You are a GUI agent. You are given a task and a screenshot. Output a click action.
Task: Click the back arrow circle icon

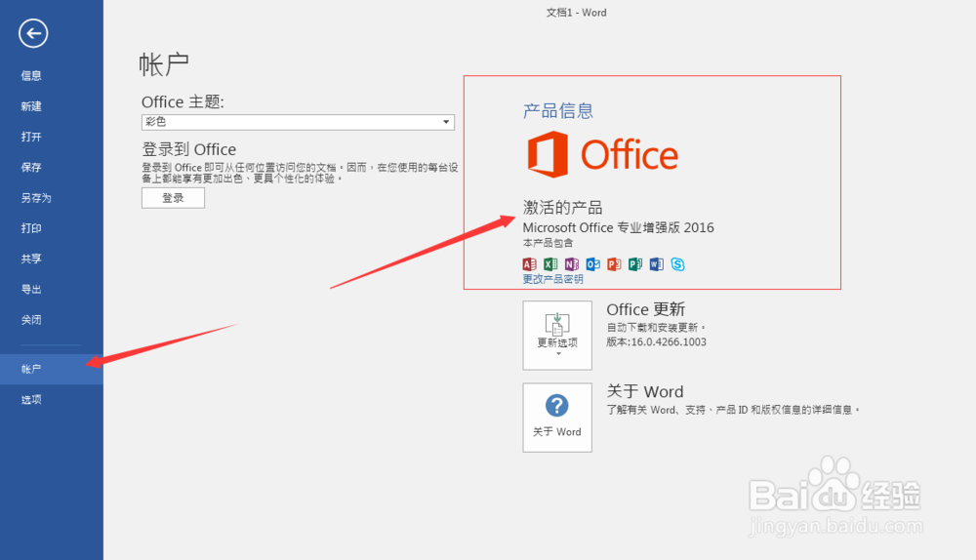33,33
